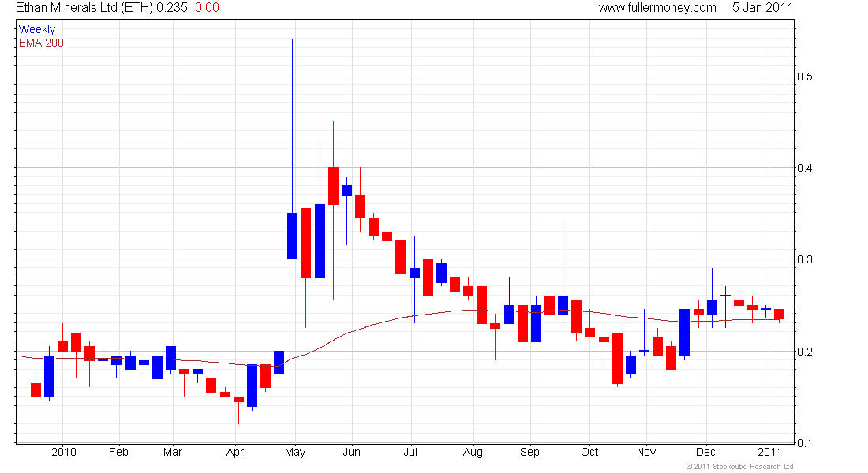Image resolution: width=868 pixels, height=473 pixels.
Task: Click the 'Mar' date axis label
Action: pyautogui.click(x=173, y=452)
